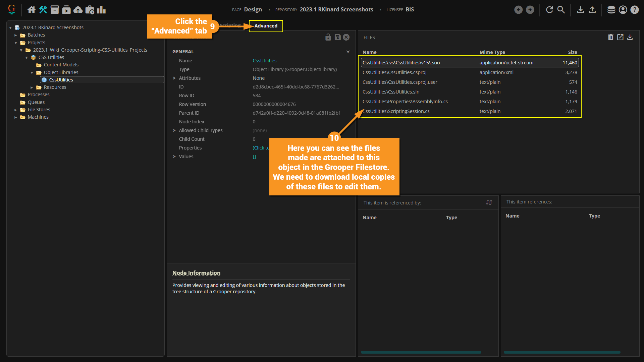The height and width of the screenshot is (362, 644).
Task: Switch to the Advanced tab
Action: coord(266,26)
